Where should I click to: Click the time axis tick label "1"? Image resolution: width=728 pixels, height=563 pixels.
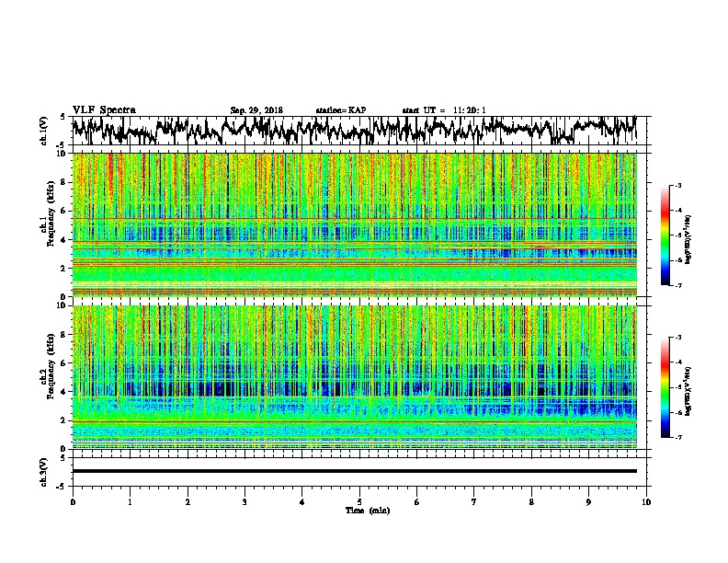130,502
